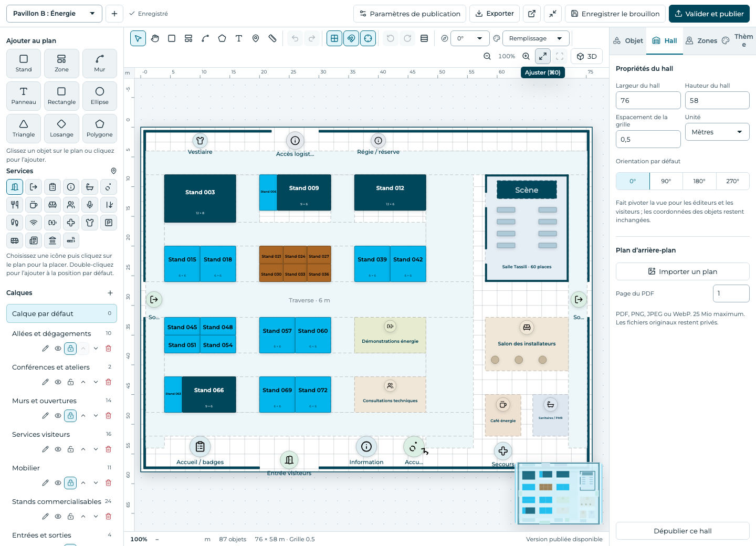
Task: Click the Largeur du hall field
Action: [648, 100]
